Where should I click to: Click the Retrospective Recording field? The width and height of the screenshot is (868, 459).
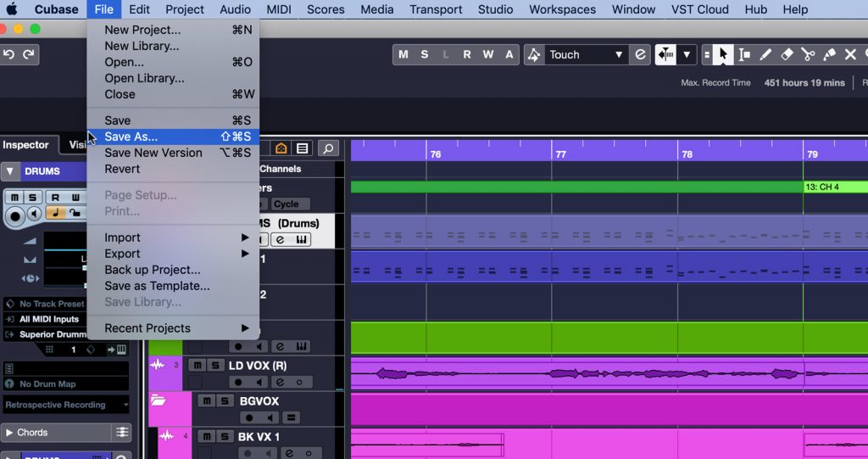(66, 405)
